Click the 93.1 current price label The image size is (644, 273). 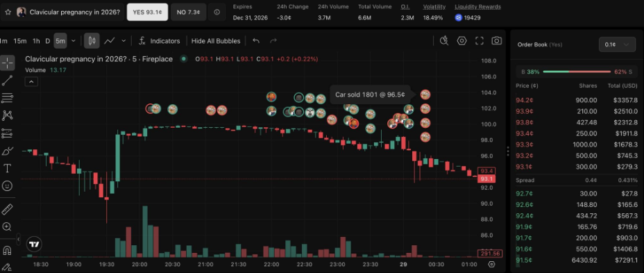pyautogui.click(x=486, y=179)
